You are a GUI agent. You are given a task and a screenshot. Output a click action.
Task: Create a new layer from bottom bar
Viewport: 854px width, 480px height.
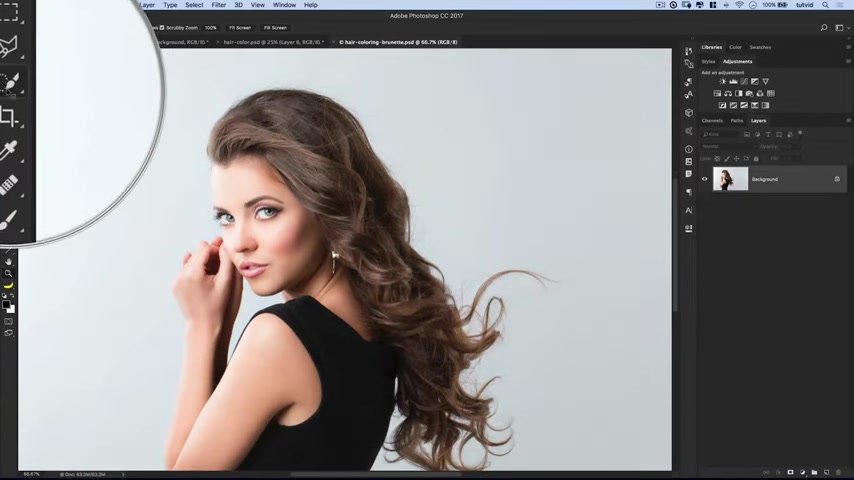[x=826, y=472]
